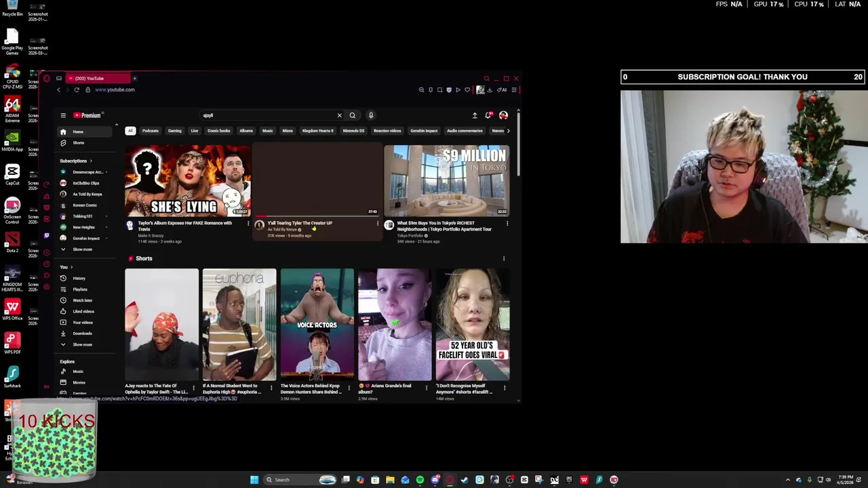This screenshot has height=488, width=868.
Task: Click the www.youtube.com address bar
Action: [x=115, y=89]
